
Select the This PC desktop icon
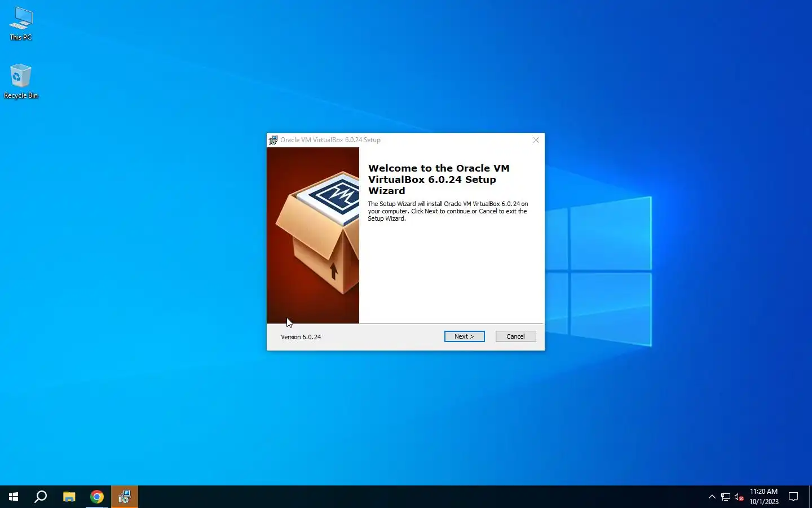(x=21, y=24)
